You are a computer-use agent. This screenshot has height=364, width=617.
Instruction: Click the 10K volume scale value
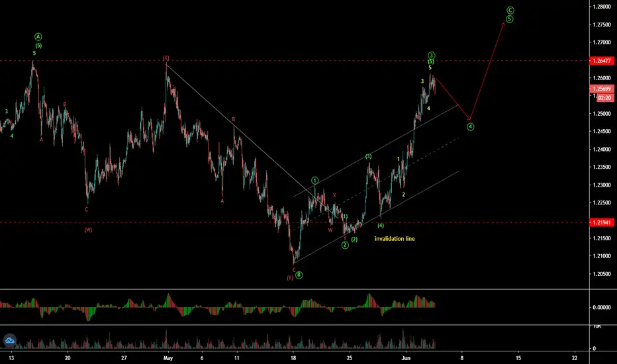click(x=597, y=327)
